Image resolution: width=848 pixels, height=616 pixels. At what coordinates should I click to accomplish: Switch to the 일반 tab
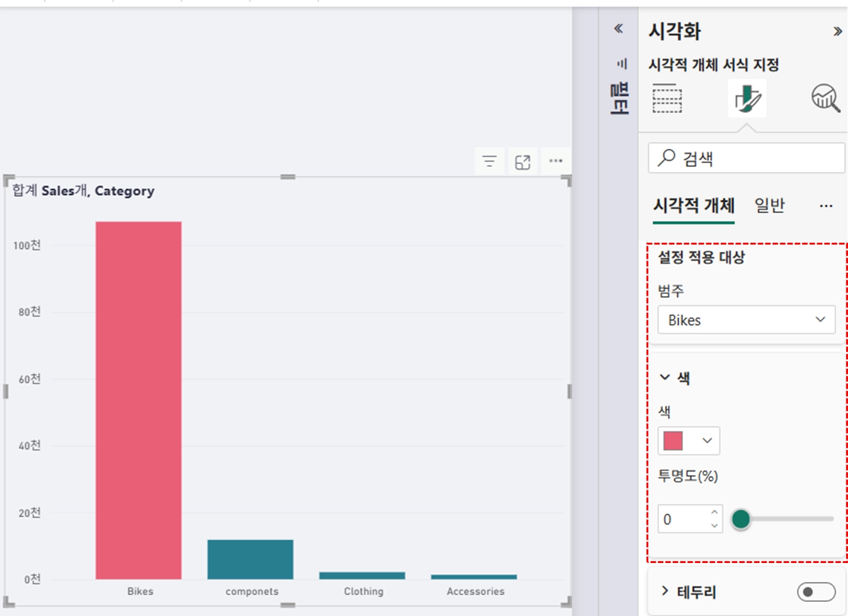point(769,205)
